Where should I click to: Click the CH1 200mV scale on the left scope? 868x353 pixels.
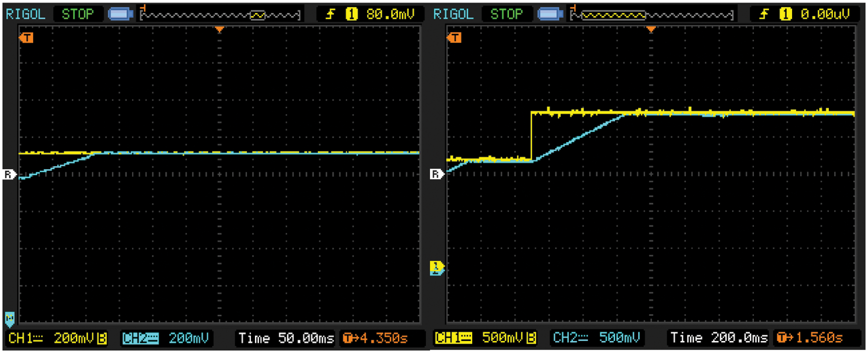[x=74, y=339]
